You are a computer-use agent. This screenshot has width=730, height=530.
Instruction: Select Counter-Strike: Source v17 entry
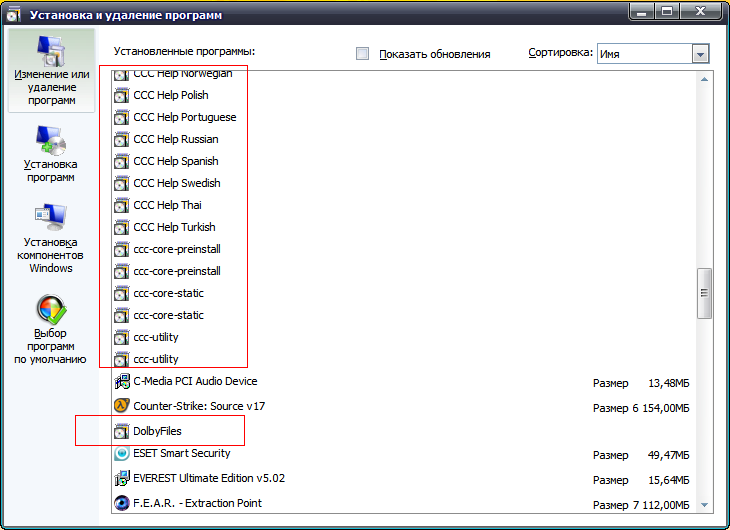tap(199, 406)
